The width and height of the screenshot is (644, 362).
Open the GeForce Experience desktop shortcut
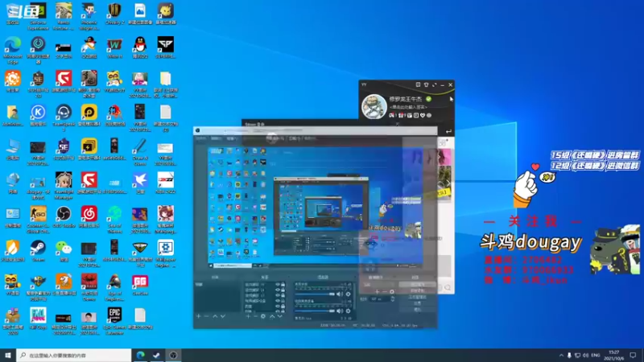[38, 16]
